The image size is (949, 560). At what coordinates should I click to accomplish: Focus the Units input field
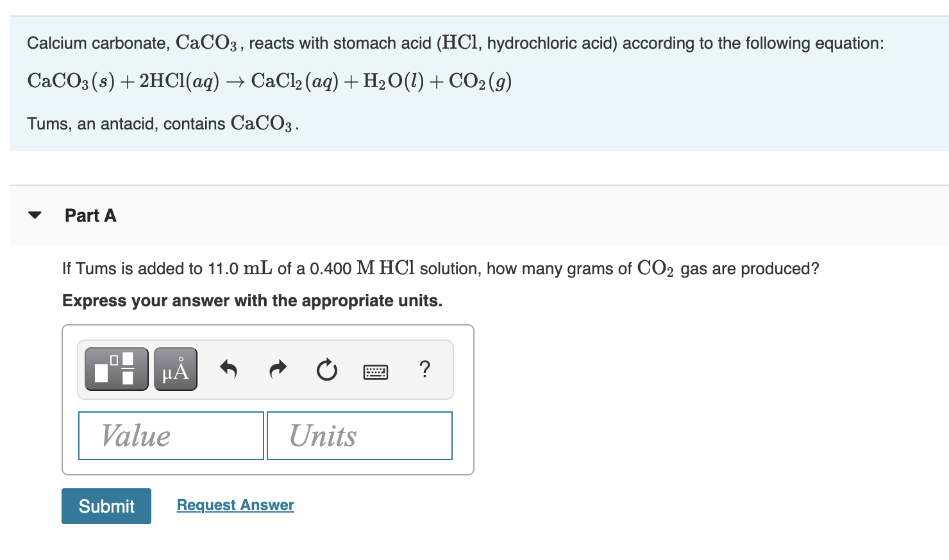point(359,436)
